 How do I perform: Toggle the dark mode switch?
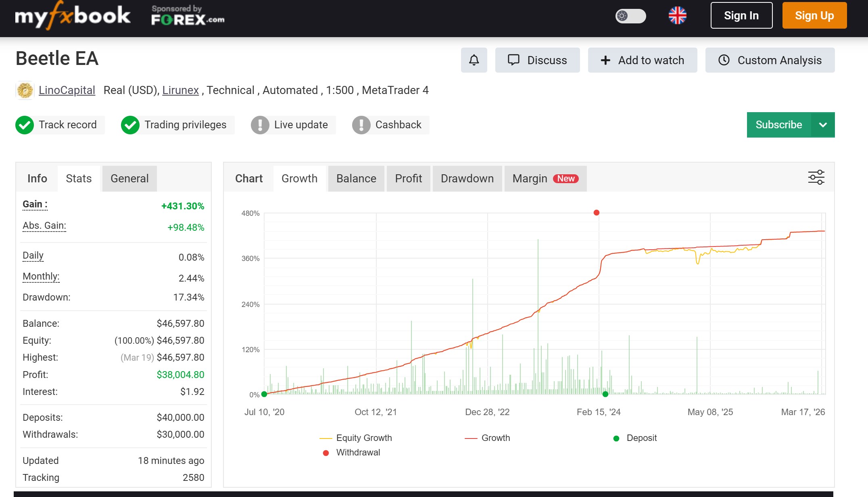tap(630, 16)
